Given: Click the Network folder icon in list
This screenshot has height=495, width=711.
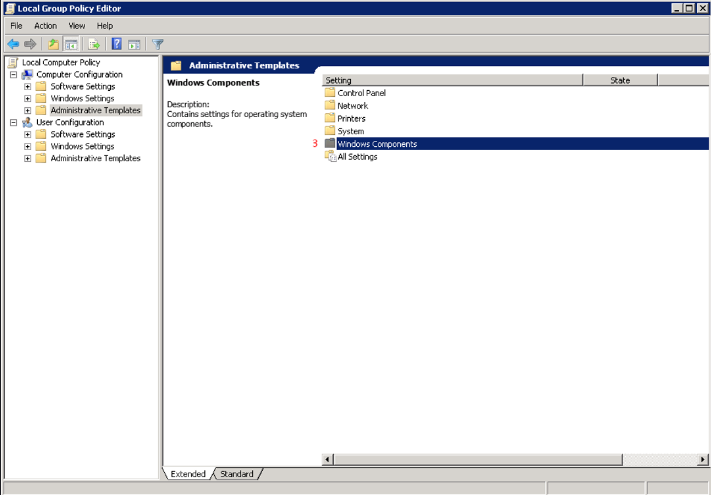Looking at the screenshot, I should tap(330, 105).
